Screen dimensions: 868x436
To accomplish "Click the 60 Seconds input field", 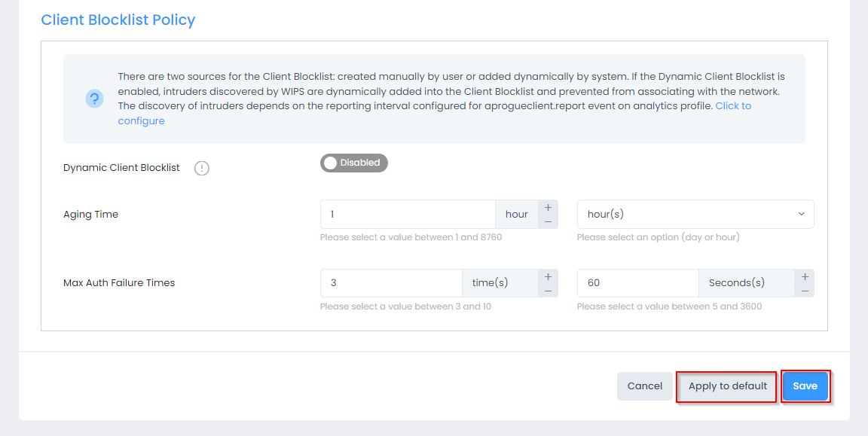I will click(x=637, y=283).
